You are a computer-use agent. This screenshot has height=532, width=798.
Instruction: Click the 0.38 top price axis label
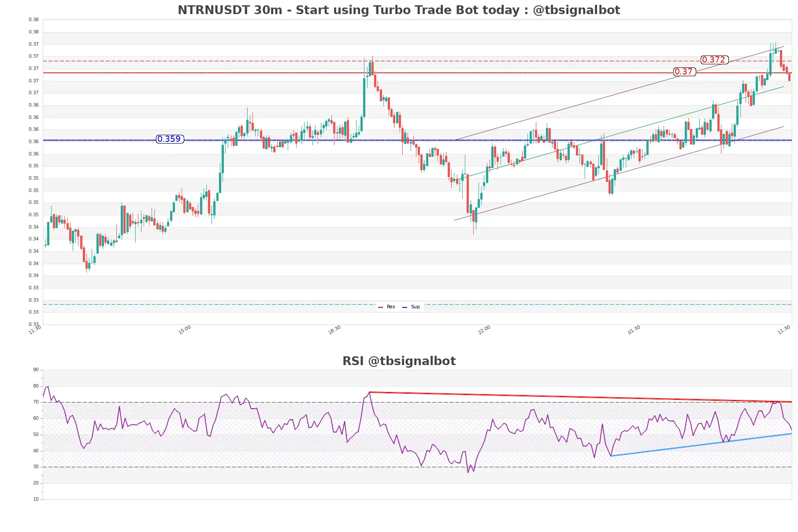point(33,20)
